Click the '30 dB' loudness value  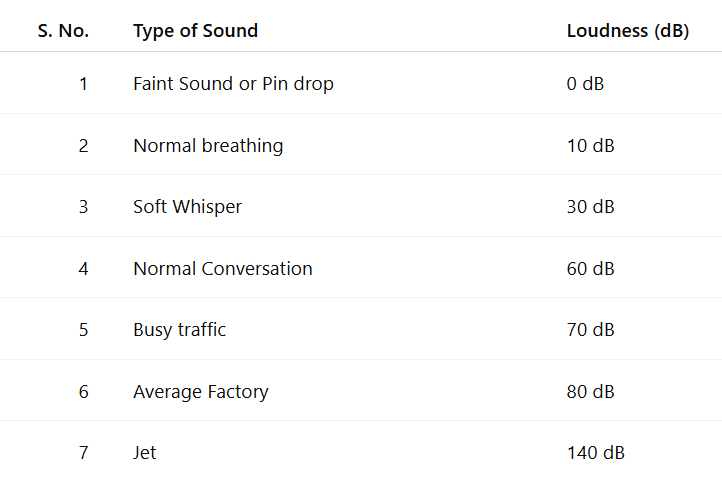590,207
